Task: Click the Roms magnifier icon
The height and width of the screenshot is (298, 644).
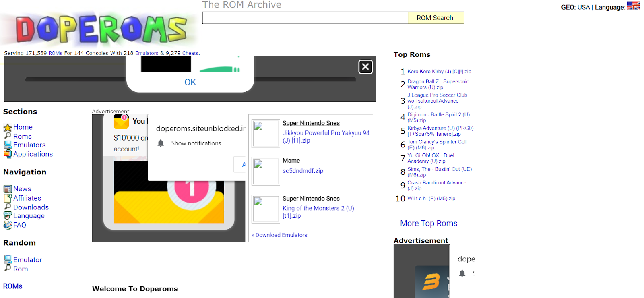Action: click(8, 136)
